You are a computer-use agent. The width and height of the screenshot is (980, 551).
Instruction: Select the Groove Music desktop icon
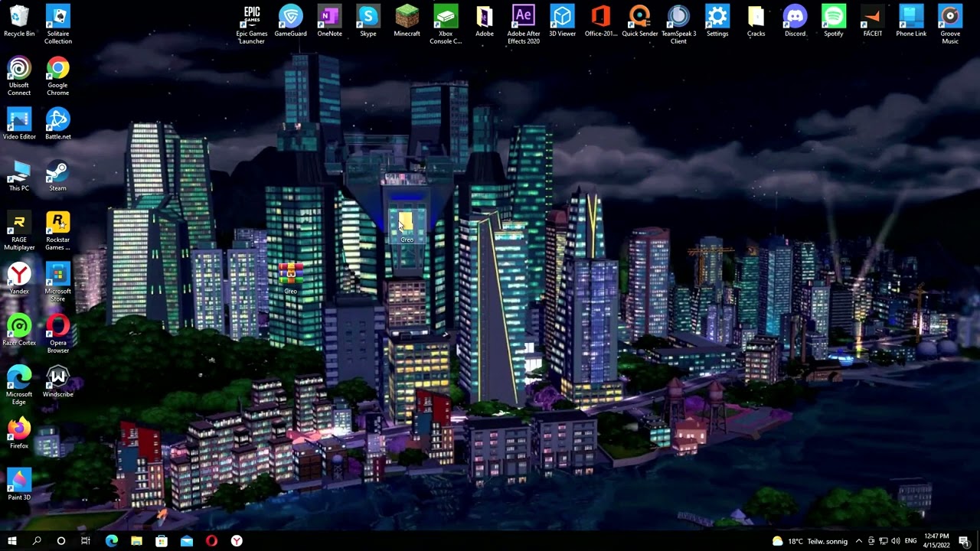pyautogui.click(x=950, y=24)
